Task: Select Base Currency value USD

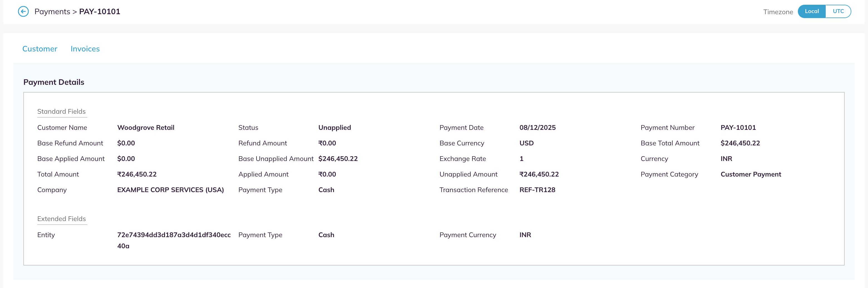Action: tap(526, 143)
